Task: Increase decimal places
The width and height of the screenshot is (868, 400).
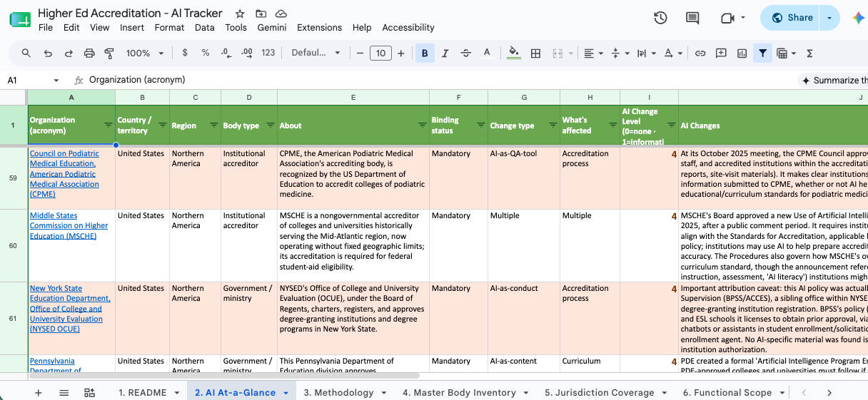Action: click(247, 53)
